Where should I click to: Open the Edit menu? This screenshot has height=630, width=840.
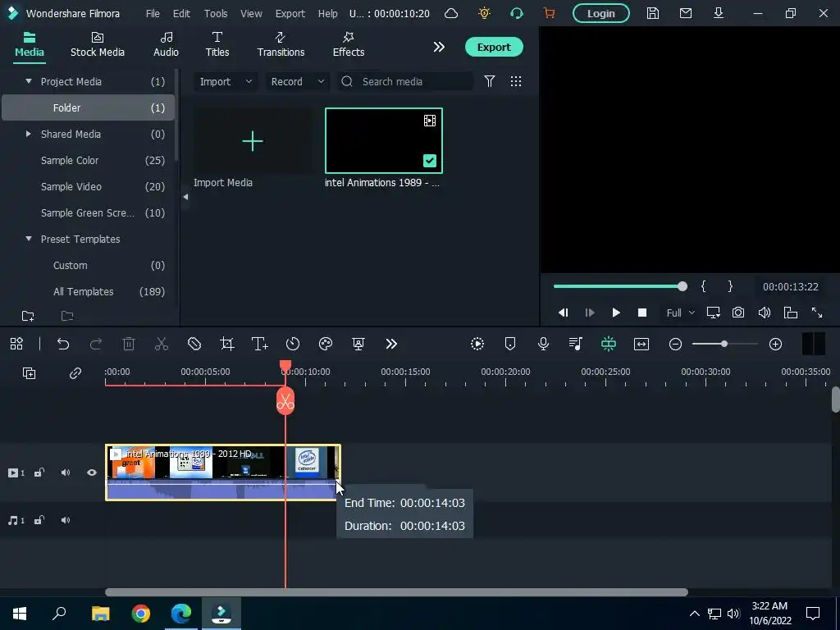181,13
